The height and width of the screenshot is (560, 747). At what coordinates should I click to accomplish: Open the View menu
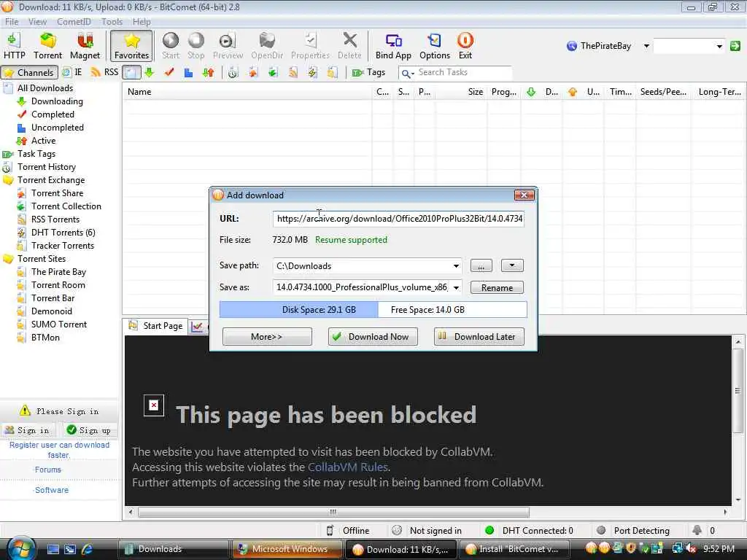click(37, 22)
